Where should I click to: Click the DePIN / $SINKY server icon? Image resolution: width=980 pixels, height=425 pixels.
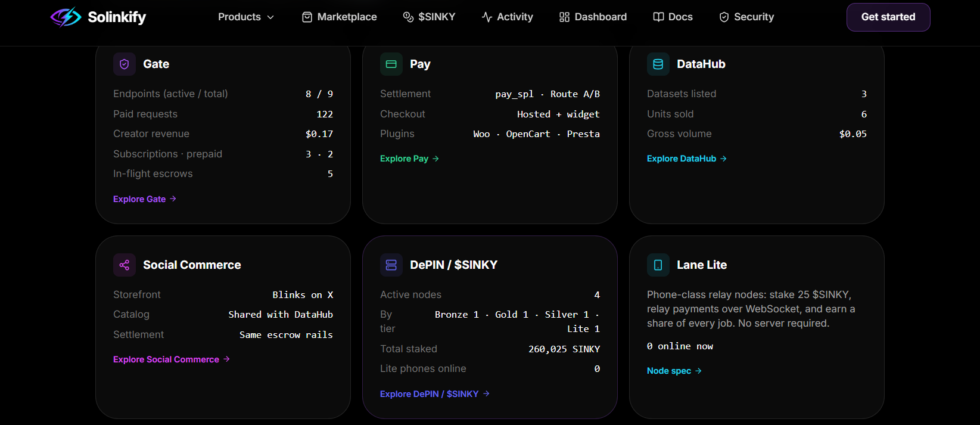pyautogui.click(x=391, y=265)
